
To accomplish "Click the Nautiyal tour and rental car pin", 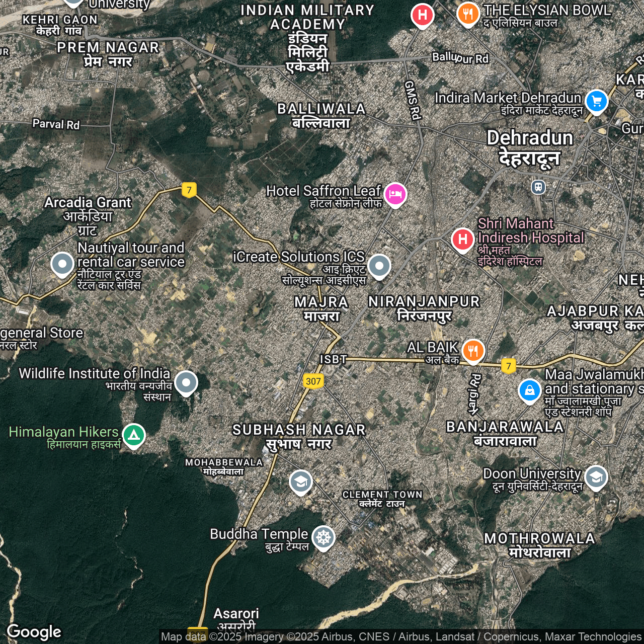I will pos(62,264).
